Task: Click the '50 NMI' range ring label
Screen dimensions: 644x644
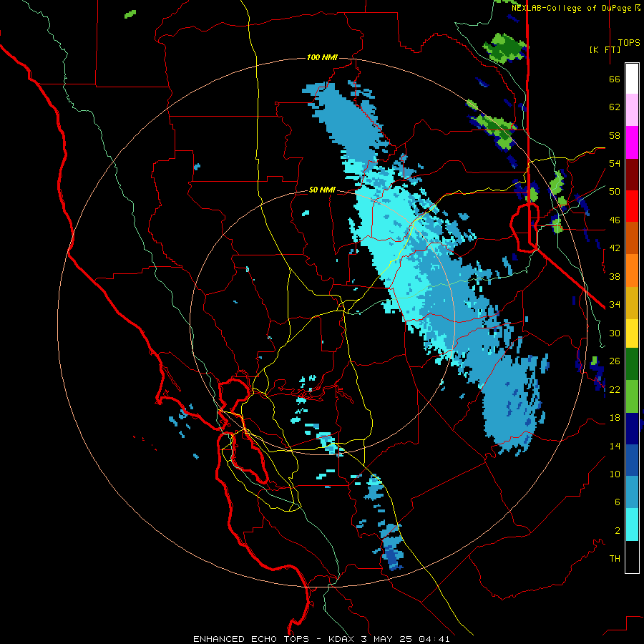Action: [322, 190]
